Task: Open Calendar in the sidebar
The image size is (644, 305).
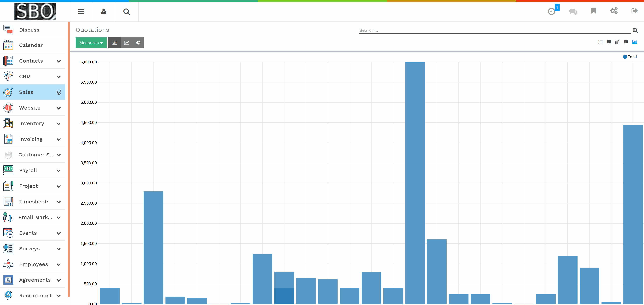Action: click(x=31, y=45)
